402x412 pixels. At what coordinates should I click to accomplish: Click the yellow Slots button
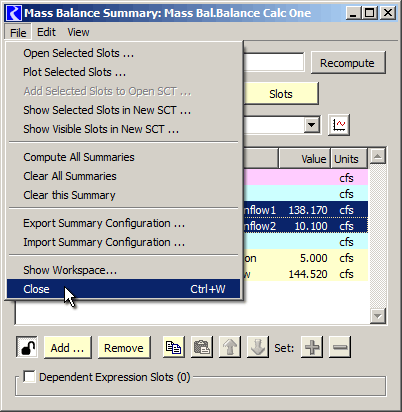[281, 94]
